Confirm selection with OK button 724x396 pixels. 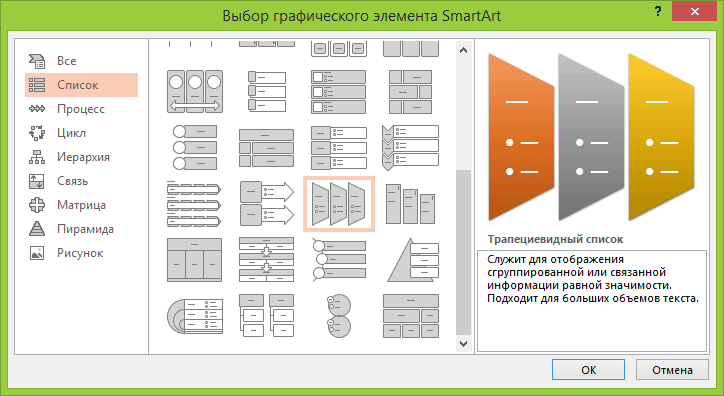588,370
